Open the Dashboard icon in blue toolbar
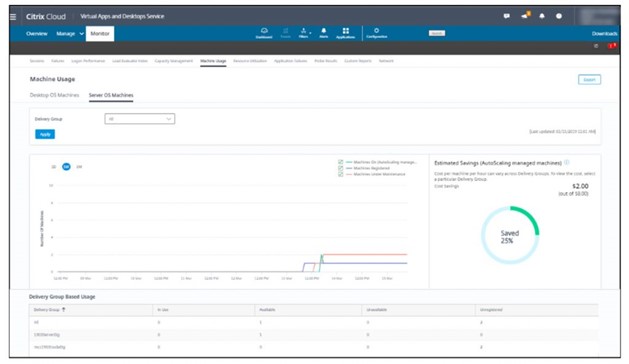This screenshot has height=364, width=629. coord(264,33)
